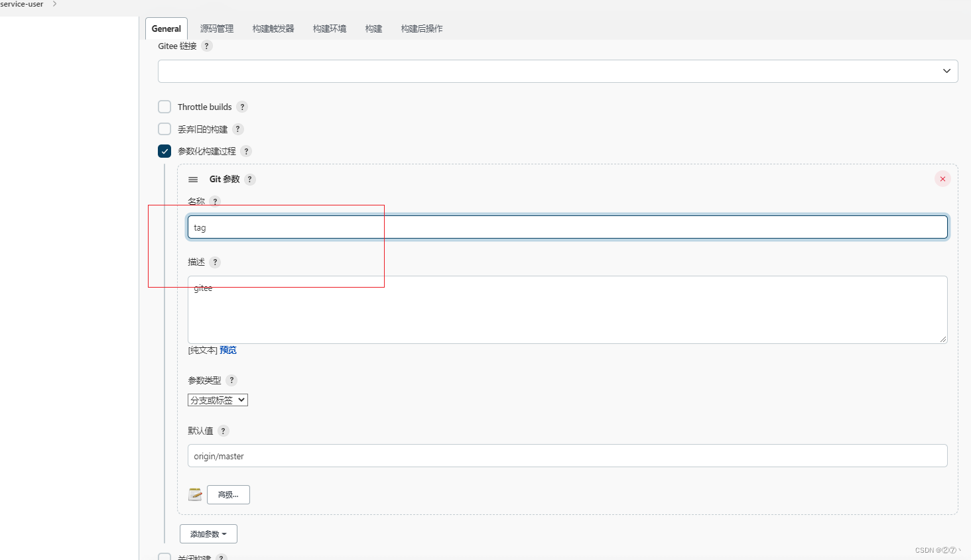Enable Throttle builds checkbox
The height and width of the screenshot is (560, 971).
[164, 107]
